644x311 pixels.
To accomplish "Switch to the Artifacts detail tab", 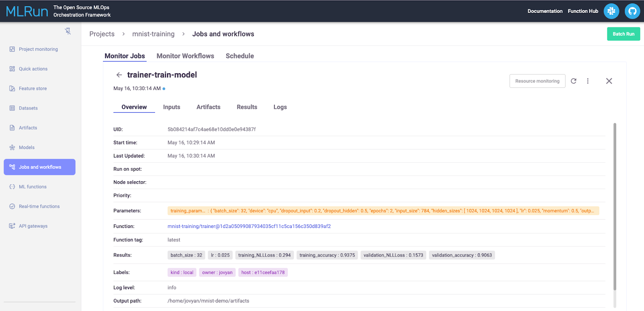I will click(x=208, y=107).
